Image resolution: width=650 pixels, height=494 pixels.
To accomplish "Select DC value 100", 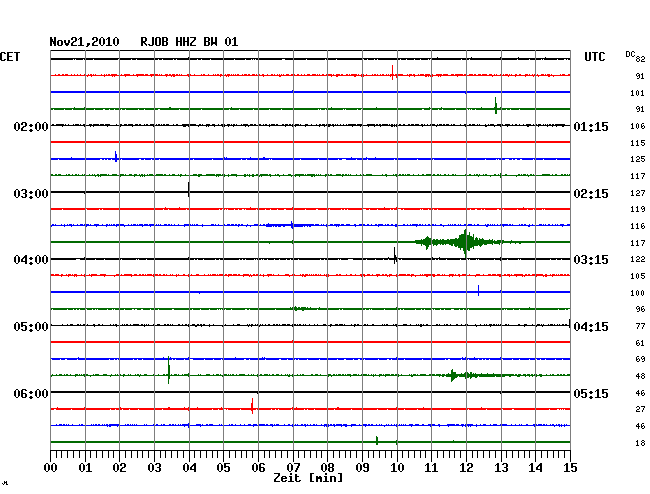I will [x=638, y=293].
